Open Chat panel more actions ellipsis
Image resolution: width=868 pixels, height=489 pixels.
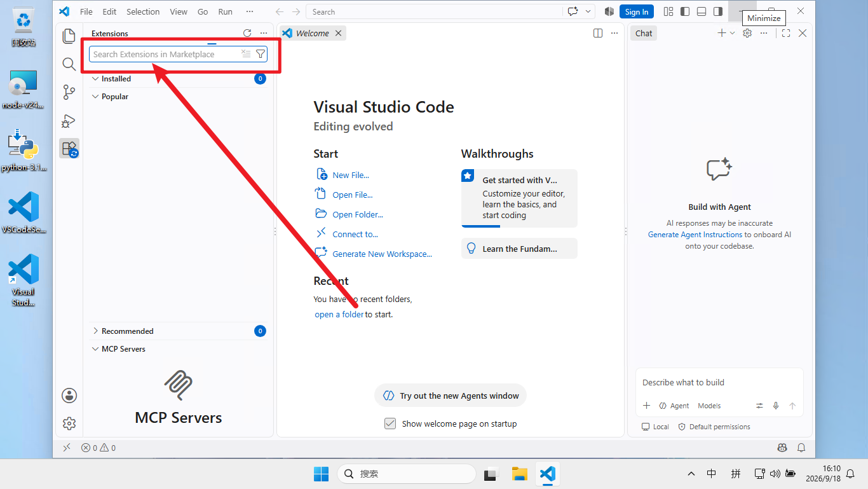tap(764, 33)
